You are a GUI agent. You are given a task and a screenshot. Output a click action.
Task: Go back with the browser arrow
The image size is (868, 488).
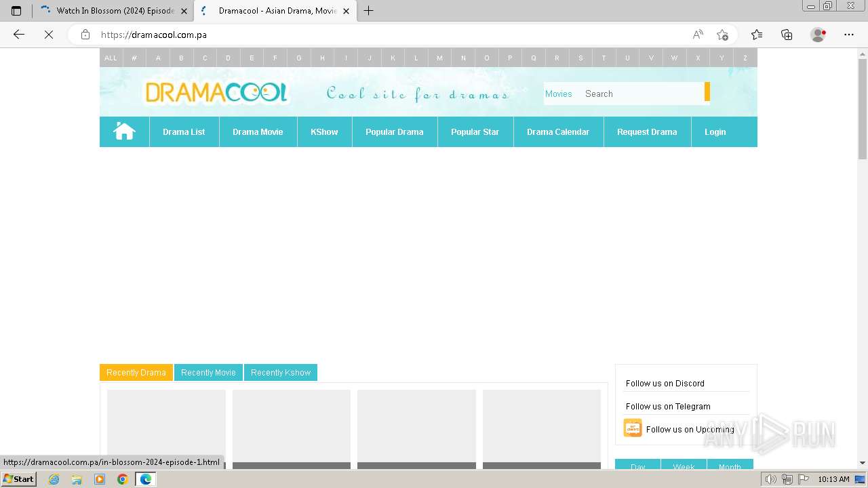click(19, 35)
